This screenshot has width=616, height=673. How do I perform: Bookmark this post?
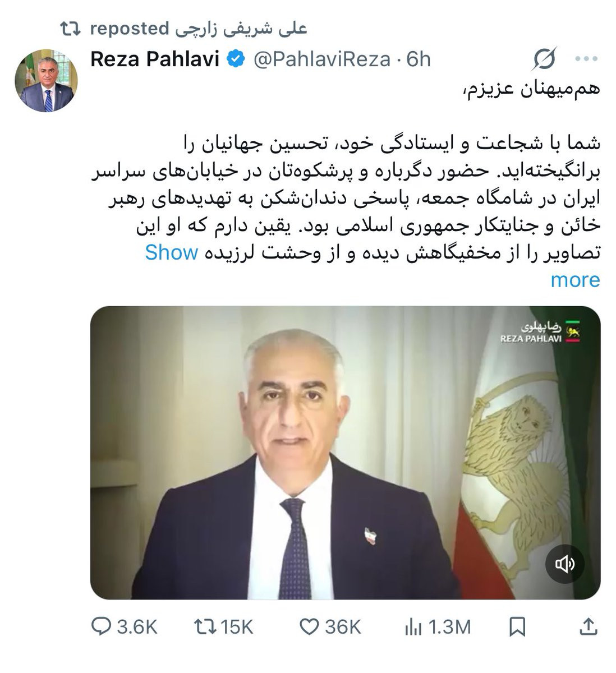[x=517, y=626]
